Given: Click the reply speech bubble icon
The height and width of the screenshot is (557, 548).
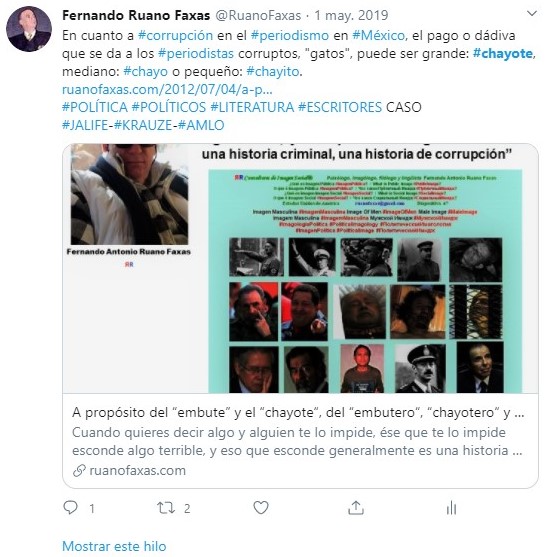Looking at the screenshot, I should coord(70,508).
